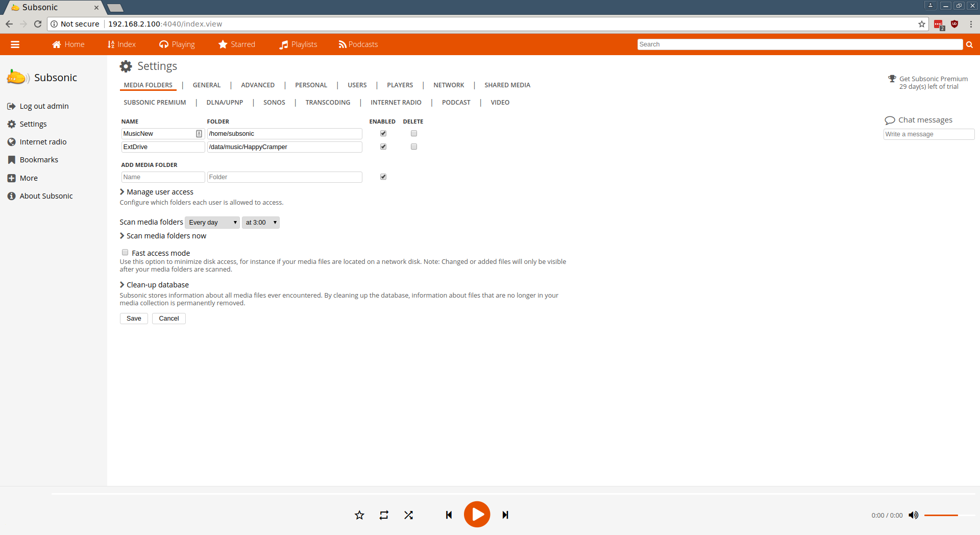Go back in browser history
Screen dimensions: 980x535
pos(9,24)
